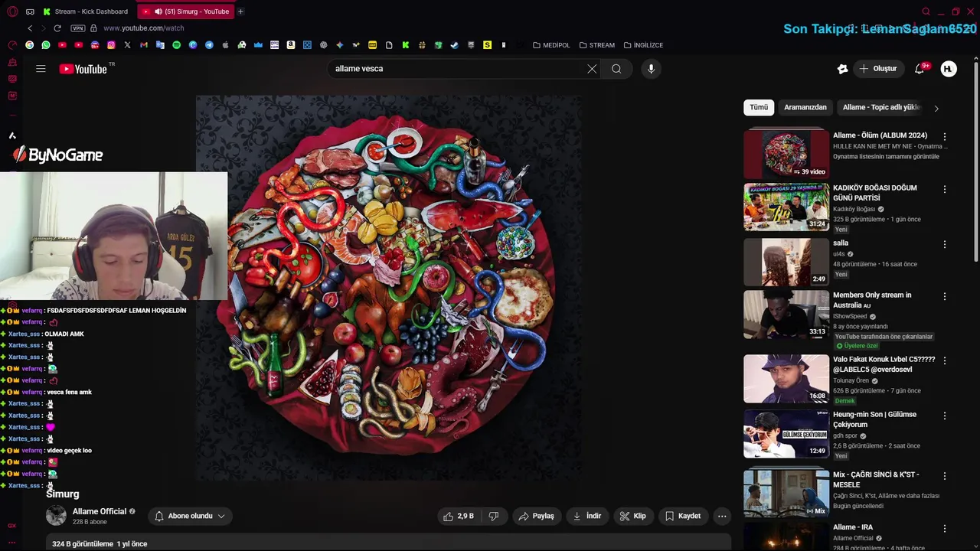The height and width of the screenshot is (551, 980).
Task: Open more actions menu below the video
Action: coord(722,517)
